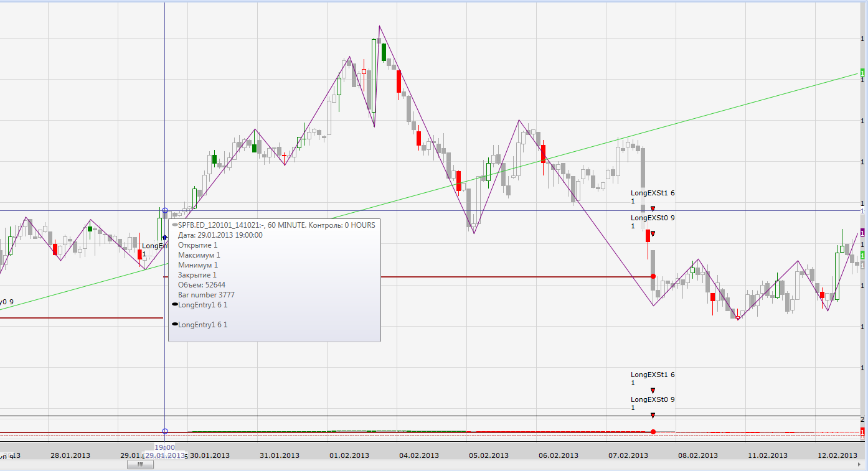Click the 28.01.2013 date on the time axis

tap(70, 455)
